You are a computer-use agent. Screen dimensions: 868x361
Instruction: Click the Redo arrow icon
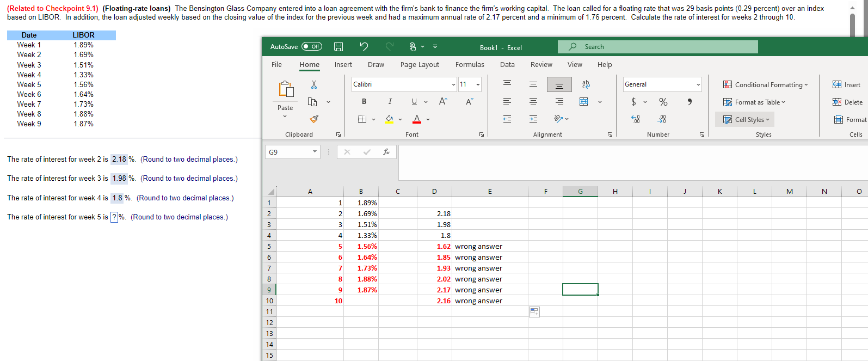coord(390,47)
